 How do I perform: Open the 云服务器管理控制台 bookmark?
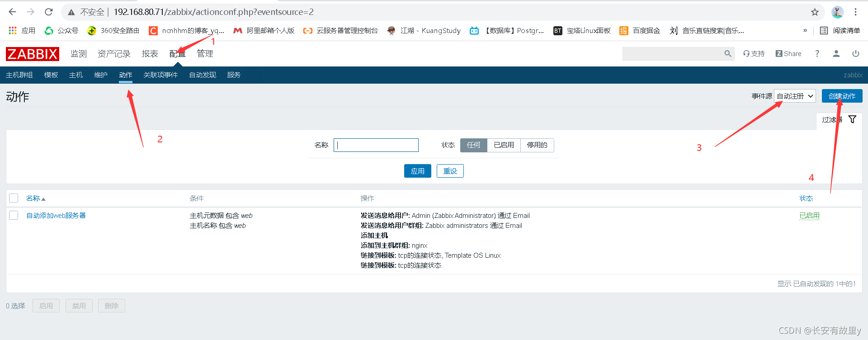[340, 30]
